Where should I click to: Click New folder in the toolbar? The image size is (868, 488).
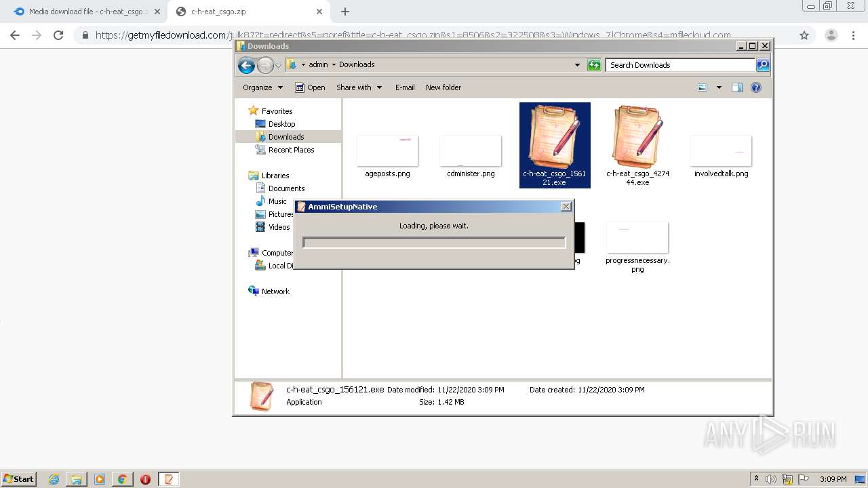443,87
